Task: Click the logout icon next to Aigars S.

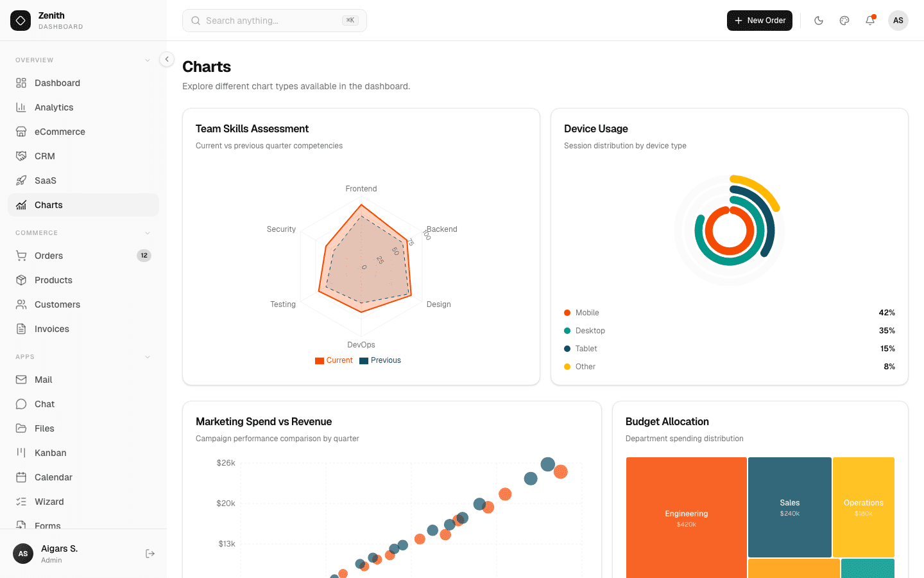Action: [150, 553]
